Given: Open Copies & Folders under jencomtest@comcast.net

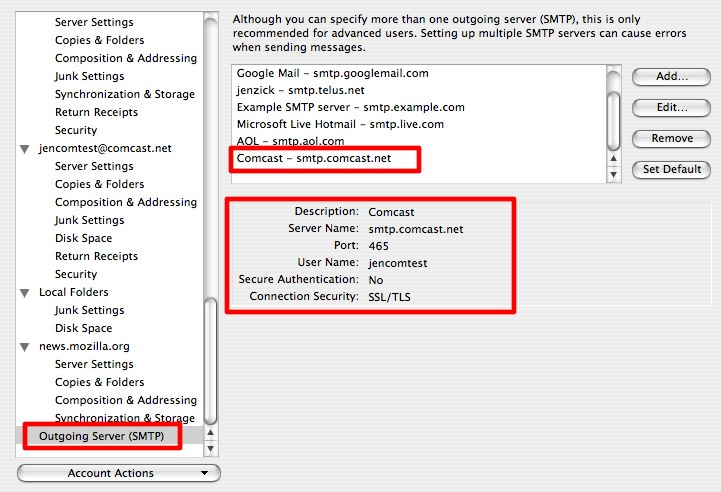Looking at the screenshot, I should click(100, 184).
